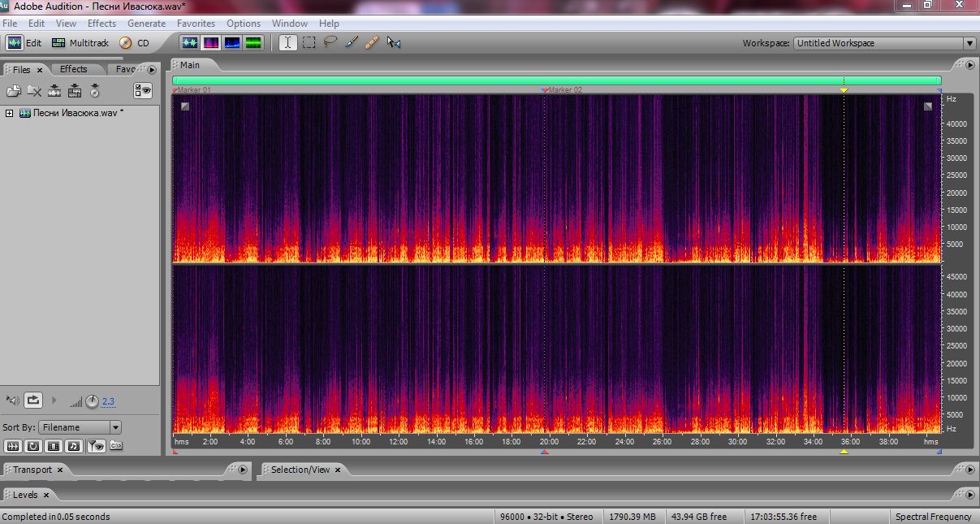The width and height of the screenshot is (980, 524).
Task: Select the Time Selection cursor tool
Action: tap(288, 43)
